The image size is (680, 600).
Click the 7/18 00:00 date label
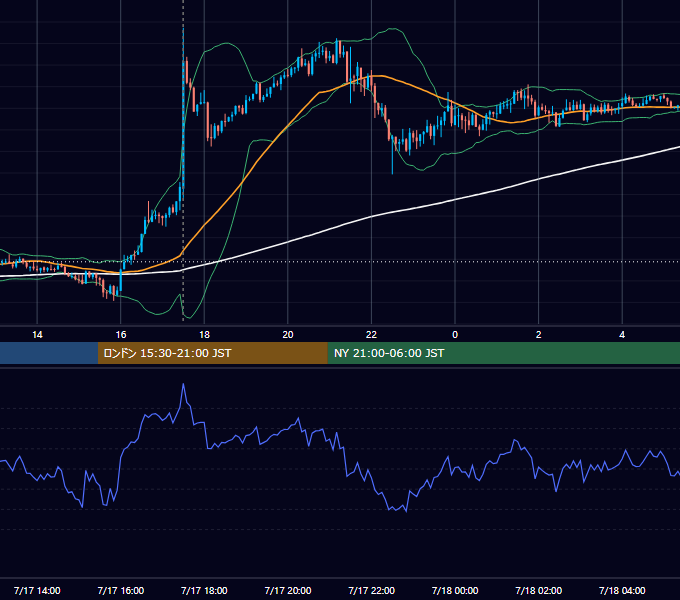click(x=455, y=590)
